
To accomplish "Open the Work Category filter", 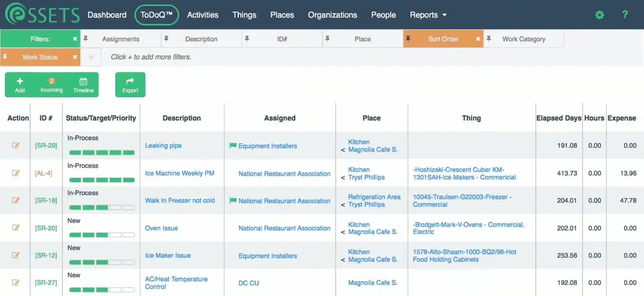I will pyautogui.click(x=524, y=39).
